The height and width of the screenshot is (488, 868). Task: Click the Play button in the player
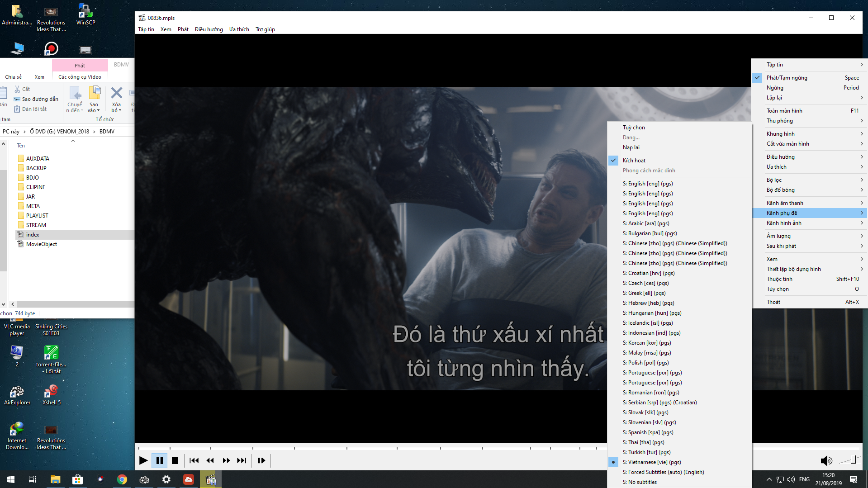[x=143, y=460]
